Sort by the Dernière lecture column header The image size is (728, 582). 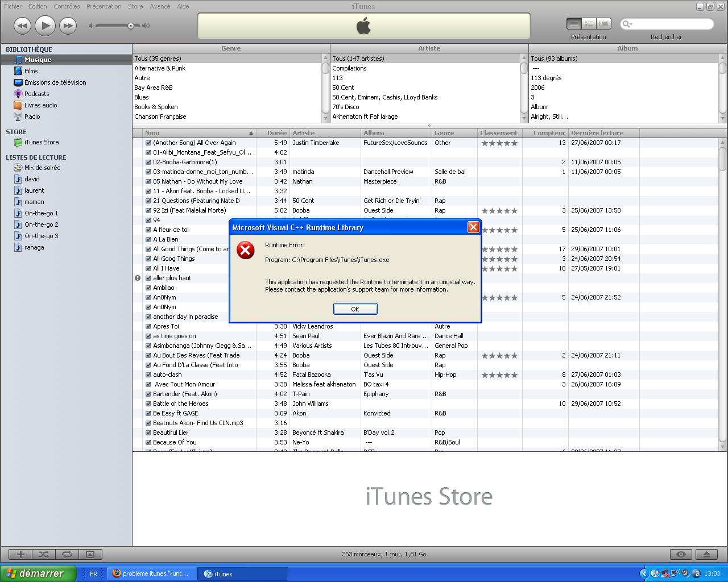click(x=603, y=133)
